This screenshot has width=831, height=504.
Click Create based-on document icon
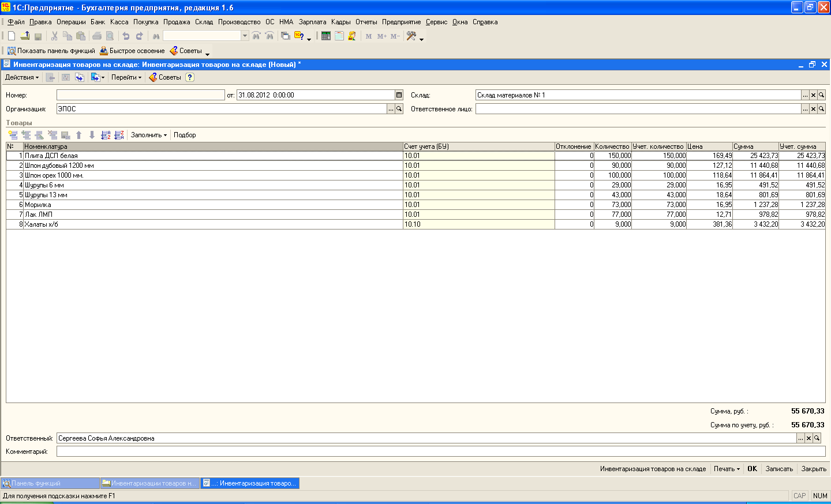[97, 77]
